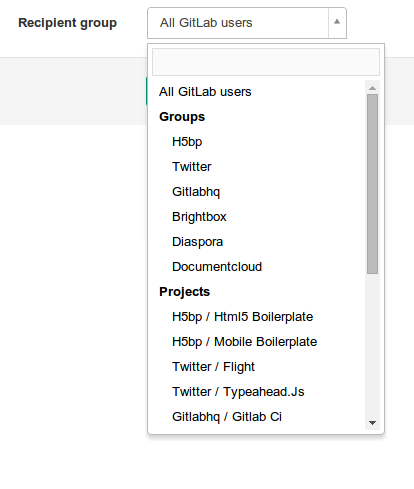The width and height of the screenshot is (414, 489).
Task: Choose Brightbox as the recipient group
Action: click(256, 217)
